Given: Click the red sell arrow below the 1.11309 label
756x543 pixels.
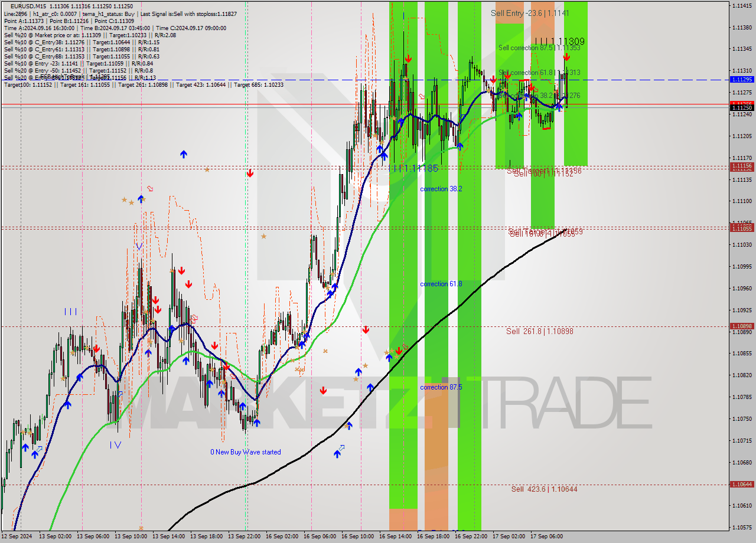Looking at the screenshot, I should [566, 57].
